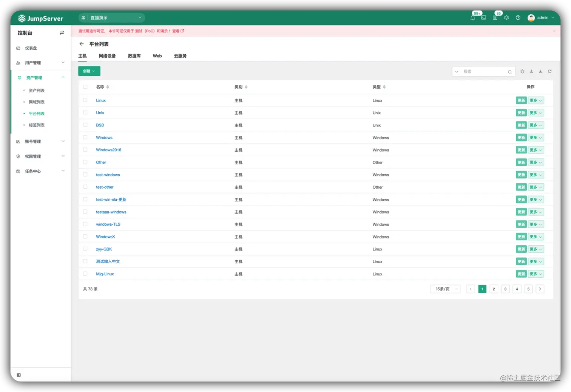This screenshot has width=571, height=392.
Task: Click the admin user avatar
Action: pos(531,18)
